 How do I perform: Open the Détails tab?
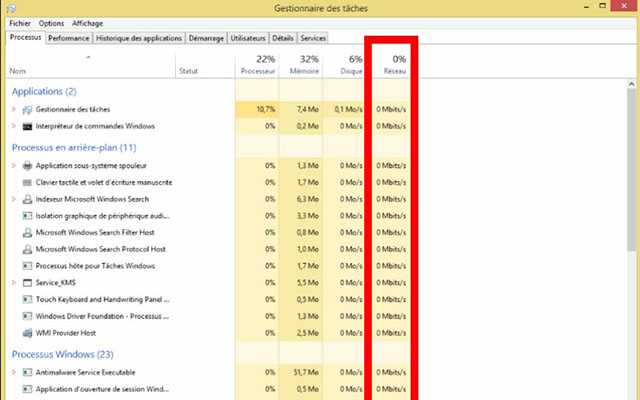tap(283, 38)
